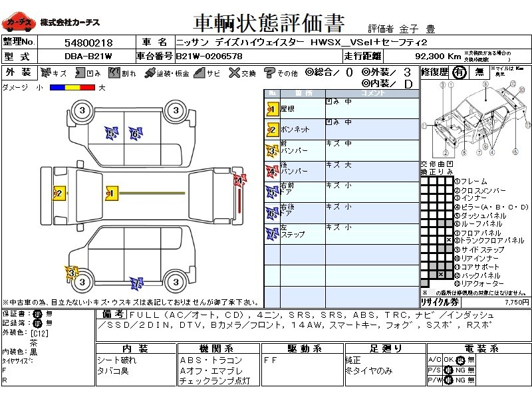Select the キズ scratch legend icon
This screenshot has width=532, height=399.
coord(45,72)
